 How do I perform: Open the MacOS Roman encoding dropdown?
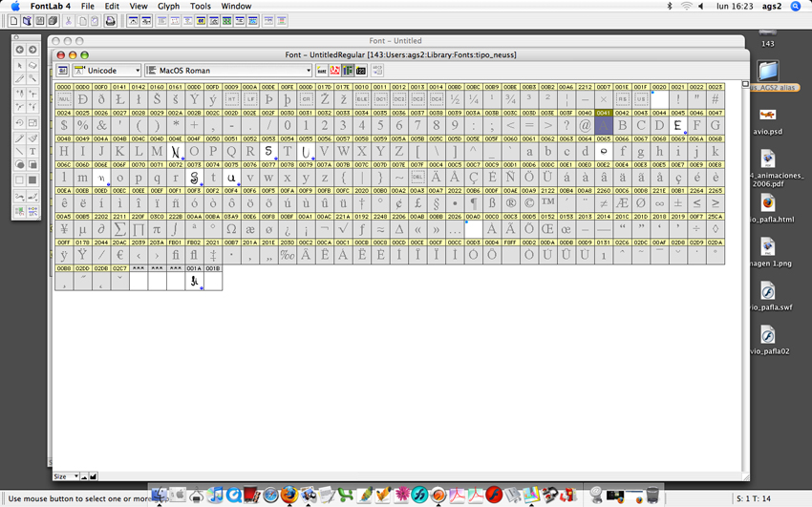tap(228, 71)
